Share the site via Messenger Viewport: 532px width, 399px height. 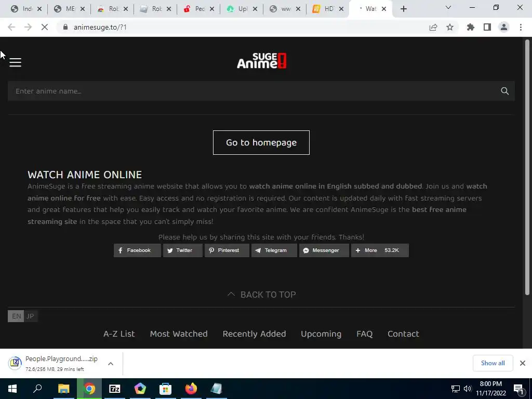point(324,250)
